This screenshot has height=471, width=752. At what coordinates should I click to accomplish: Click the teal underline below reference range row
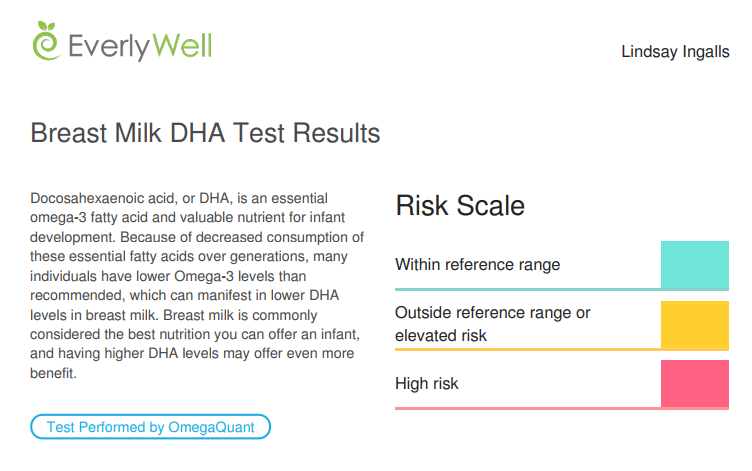[562, 289]
